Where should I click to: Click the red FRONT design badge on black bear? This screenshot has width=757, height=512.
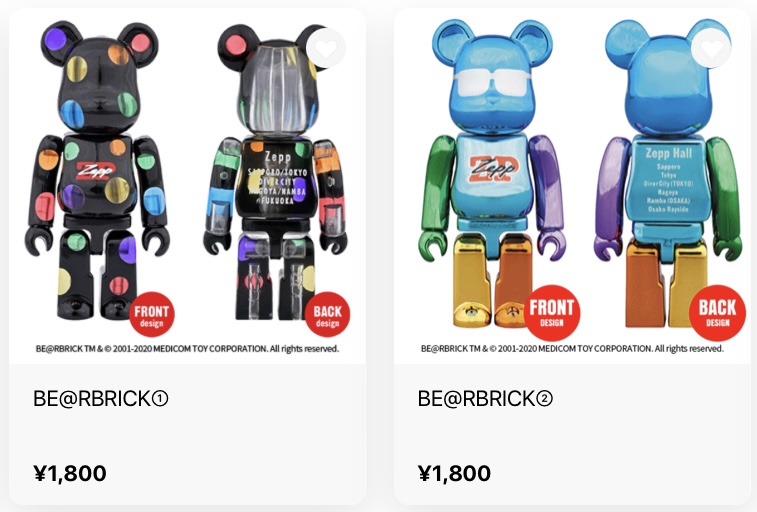(x=152, y=315)
